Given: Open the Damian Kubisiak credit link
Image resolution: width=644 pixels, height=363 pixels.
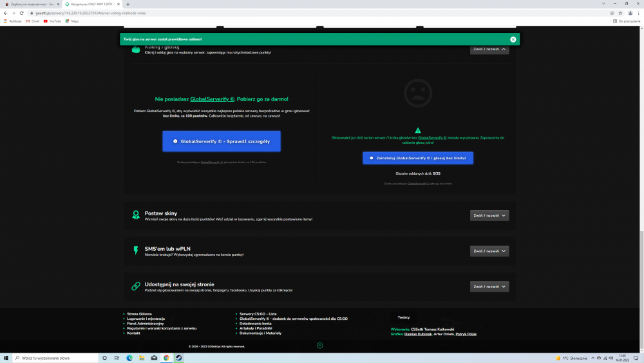Looking at the screenshot, I should click(x=418, y=334).
